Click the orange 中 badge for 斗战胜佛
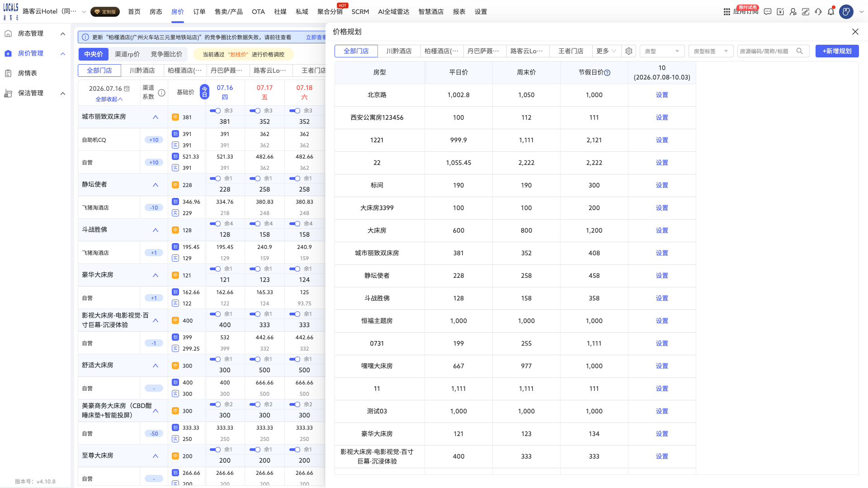 point(175,230)
